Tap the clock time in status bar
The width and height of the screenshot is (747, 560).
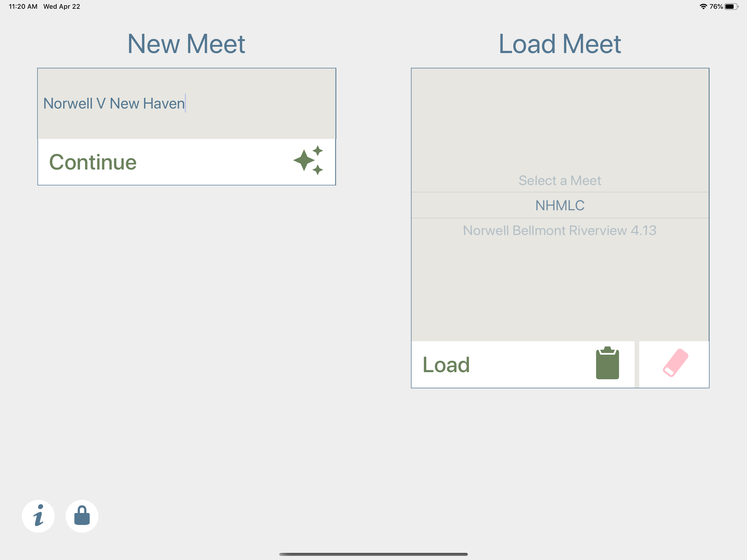tap(23, 6)
